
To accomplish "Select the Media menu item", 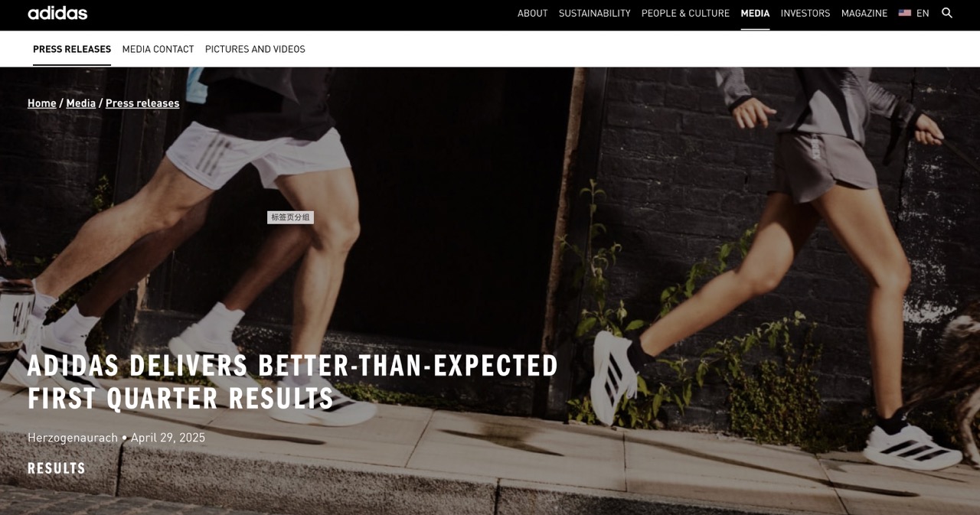I will (755, 13).
